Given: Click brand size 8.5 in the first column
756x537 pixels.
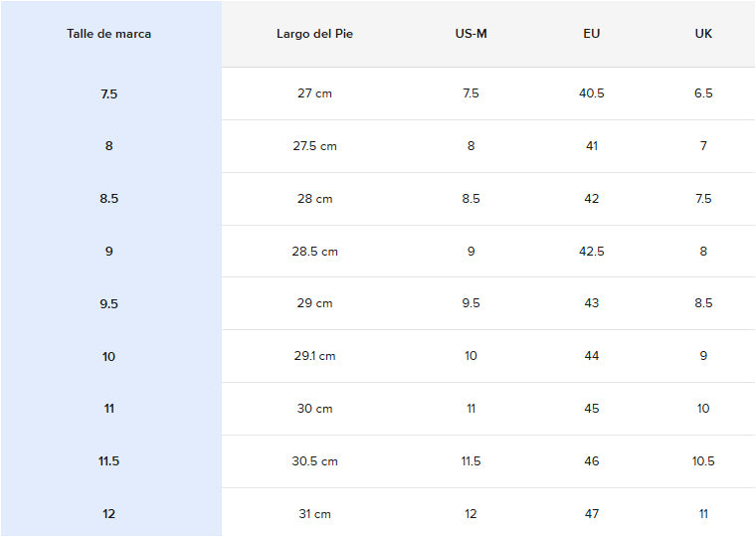Looking at the screenshot, I should (x=109, y=199).
